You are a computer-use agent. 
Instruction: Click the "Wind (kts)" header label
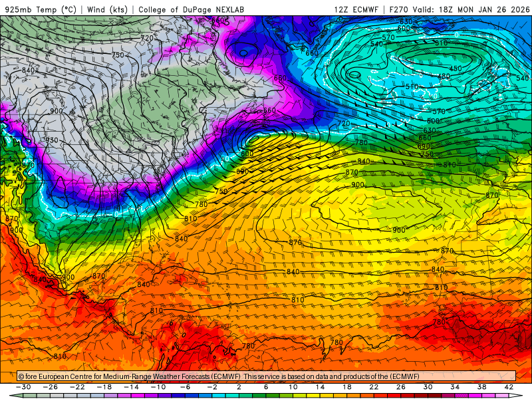[x=108, y=9]
